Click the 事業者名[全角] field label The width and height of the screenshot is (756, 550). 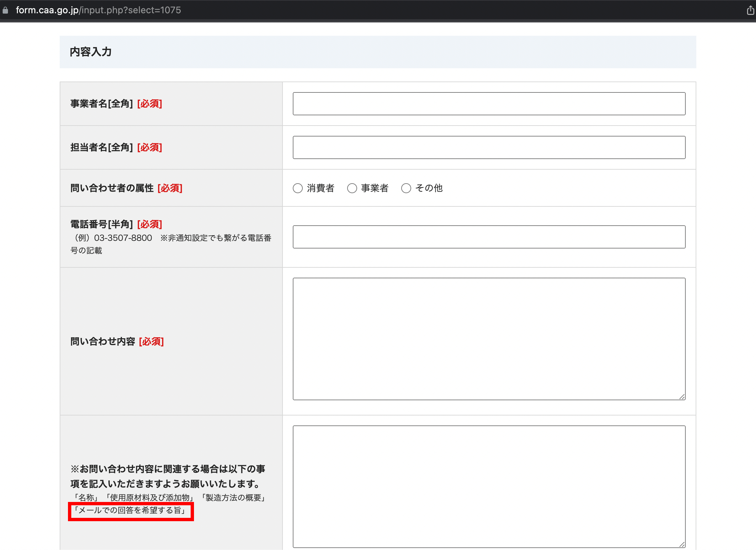point(102,104)
